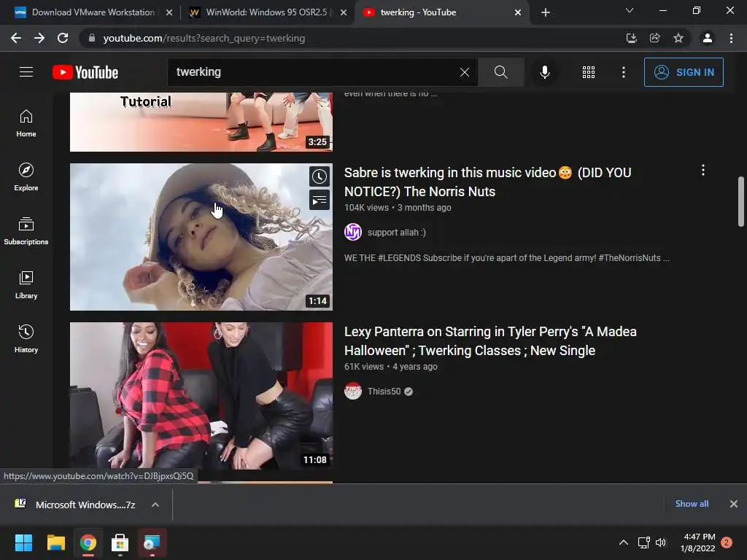
Task: Open the Lexy Panterra video title
Action: 490,341
